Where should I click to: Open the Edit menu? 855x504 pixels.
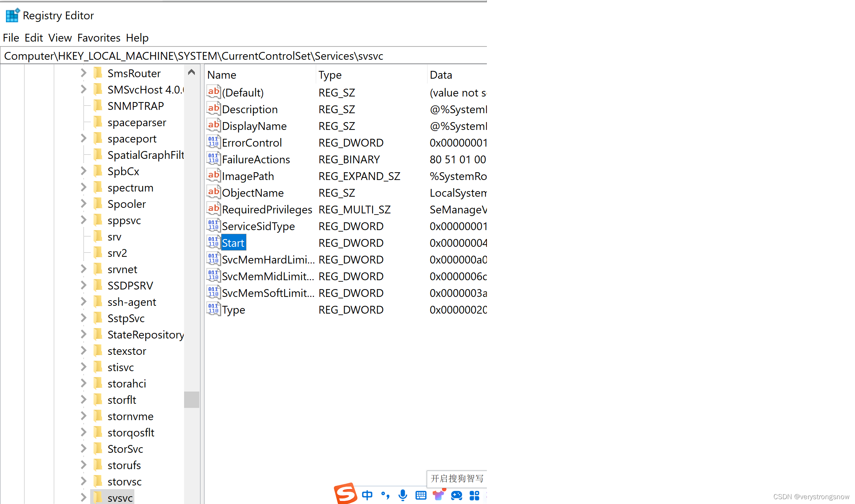point(33,38)
